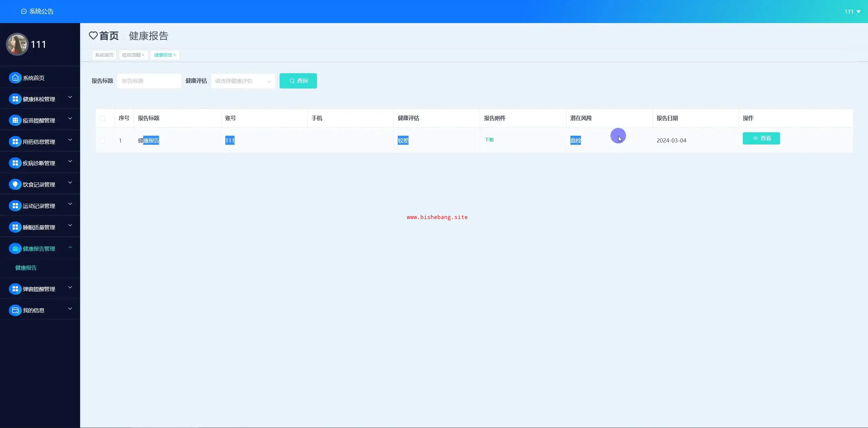Screen dimensions: 868x428
Task: Click the 查询 search button
Action: tap(298, 81)
